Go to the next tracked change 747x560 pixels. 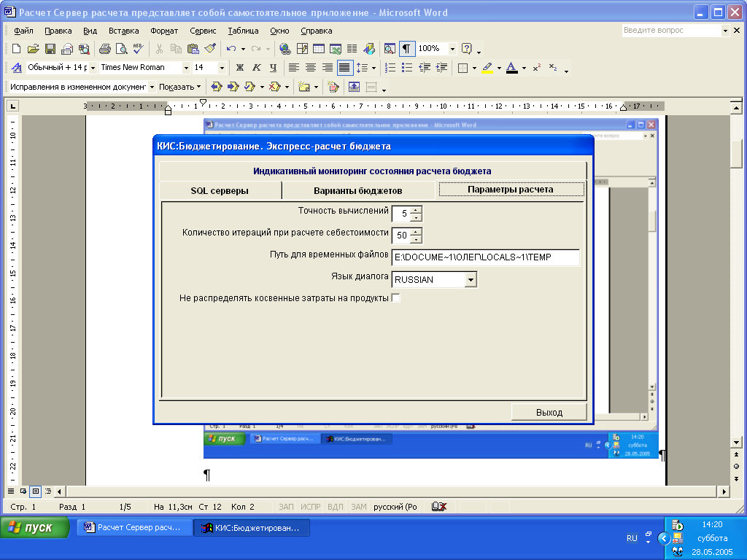click(233, 87)
